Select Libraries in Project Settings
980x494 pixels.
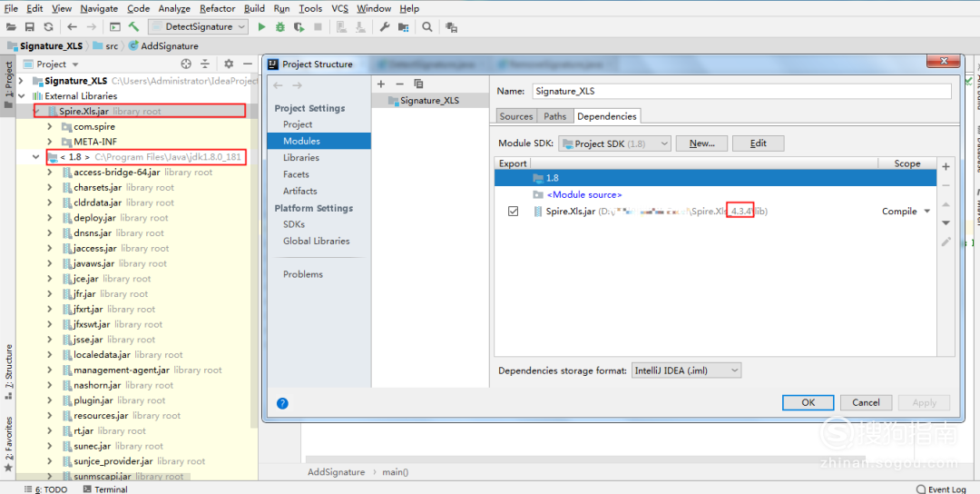[x=301, y=158]
